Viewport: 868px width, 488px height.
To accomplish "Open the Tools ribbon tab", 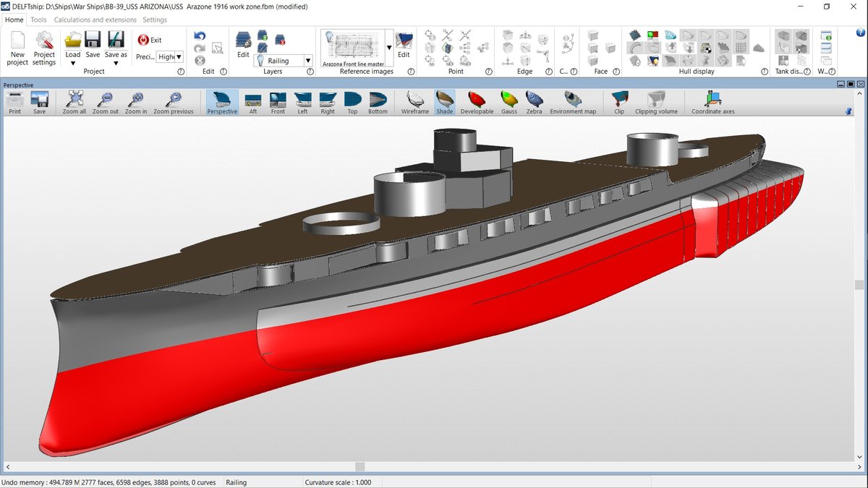I will 38,20.
